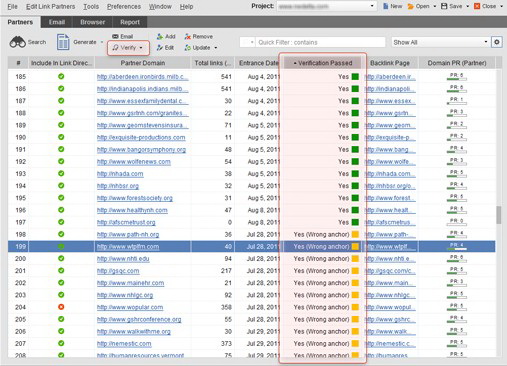
Task: Click the New project icon
Action: point(386,6)
